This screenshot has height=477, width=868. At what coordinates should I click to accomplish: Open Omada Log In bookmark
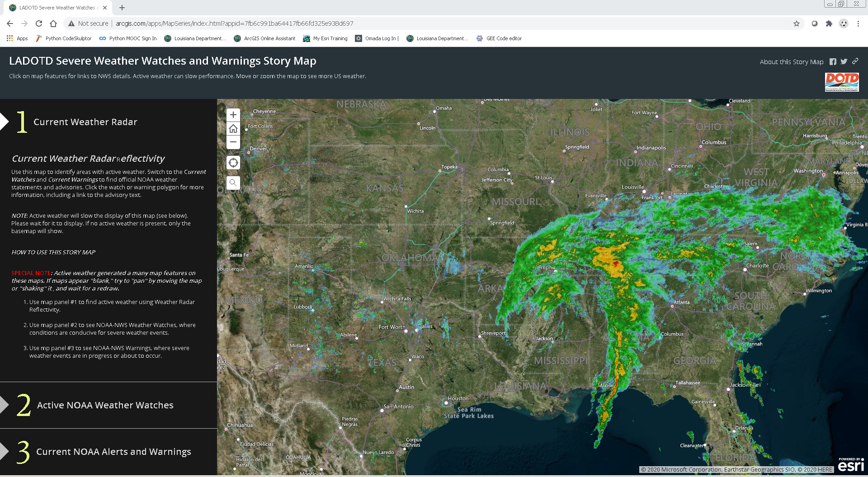pos(377,38)
